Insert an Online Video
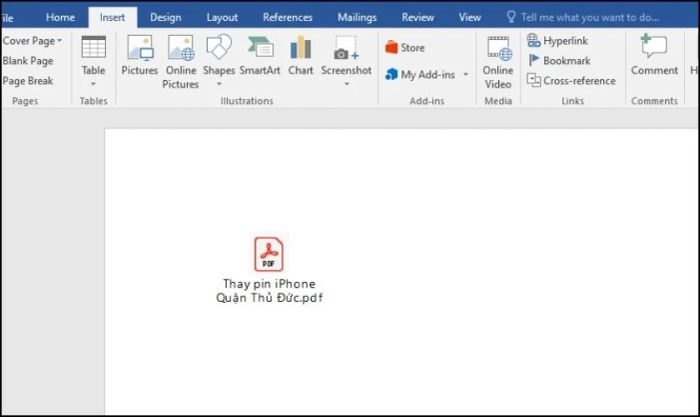The height and width of the screenshot is (417, 700). click(x=499, y=48)
